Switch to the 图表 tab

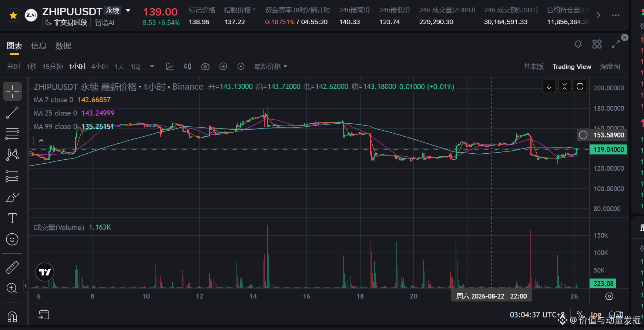pos(14,46)
